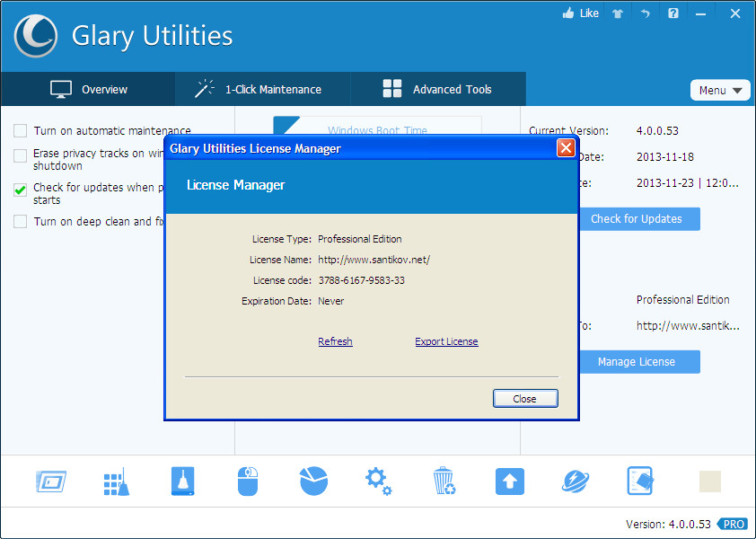The width and height of the screenshot is (756, 539).
Task: Click Professional Edition text in right panel
Action: (682, 300)
